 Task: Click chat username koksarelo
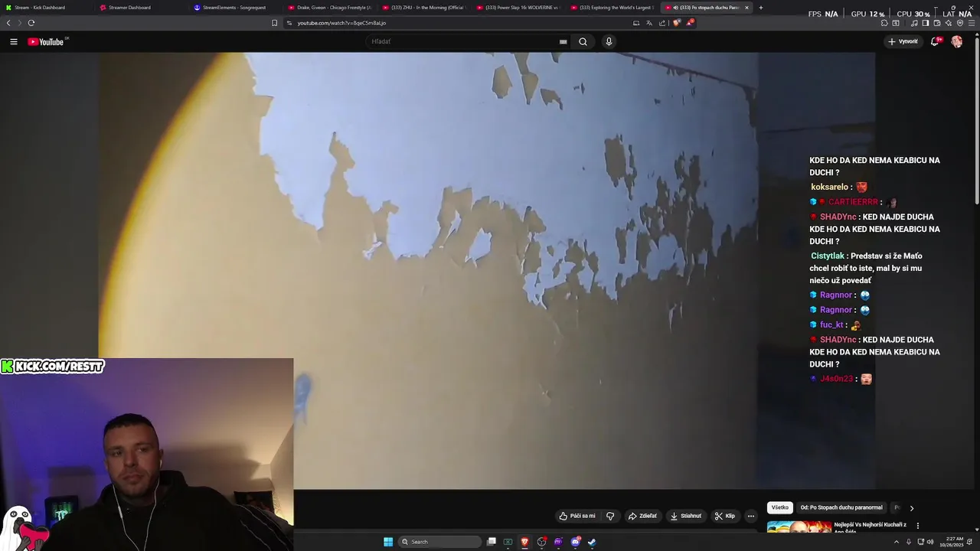pyautogui.click(x=829, y=187)
